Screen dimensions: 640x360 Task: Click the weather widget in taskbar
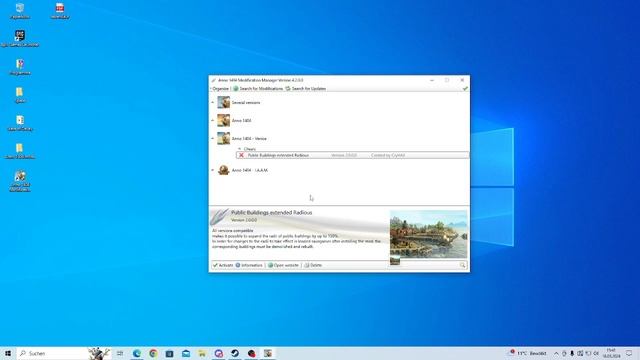(528, 353)
